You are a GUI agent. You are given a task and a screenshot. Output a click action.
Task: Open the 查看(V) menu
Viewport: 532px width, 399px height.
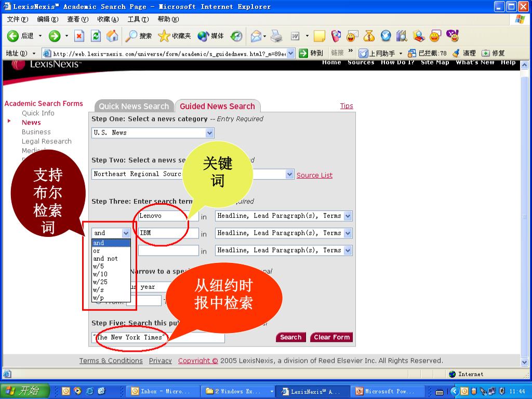pyautogui.click(x=78, y=19)
